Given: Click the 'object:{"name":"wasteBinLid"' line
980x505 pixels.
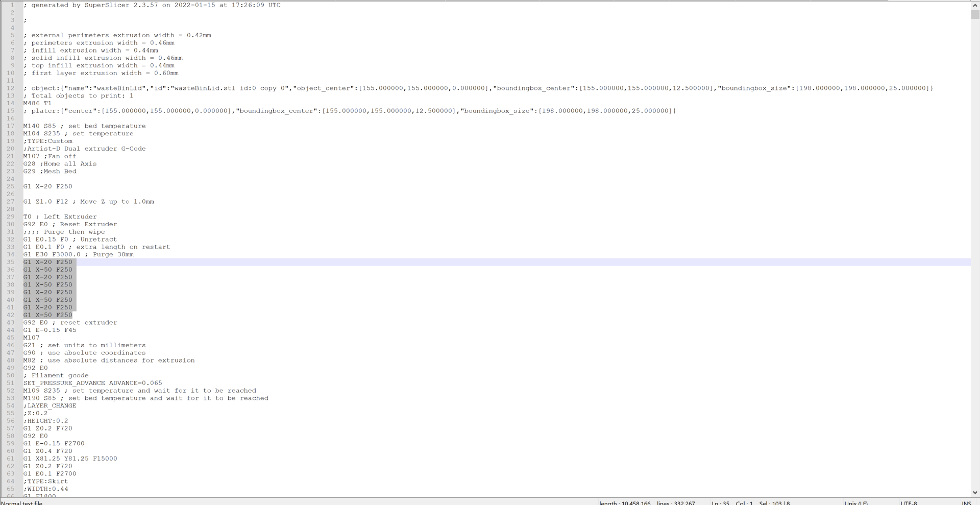Looking at the screenshot, I should point(478,88).
